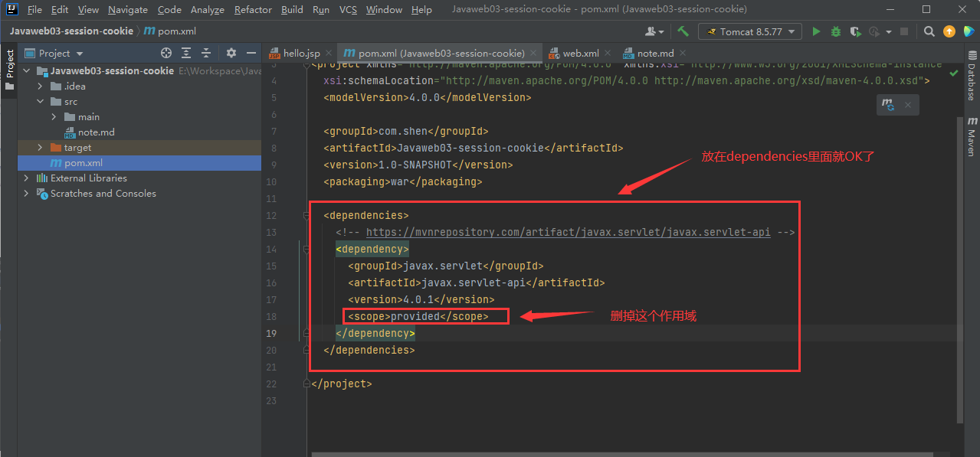Screen dimensions: 980x457
Task: Click the green inspection checkmark indicator
Action: pos(953,73)
